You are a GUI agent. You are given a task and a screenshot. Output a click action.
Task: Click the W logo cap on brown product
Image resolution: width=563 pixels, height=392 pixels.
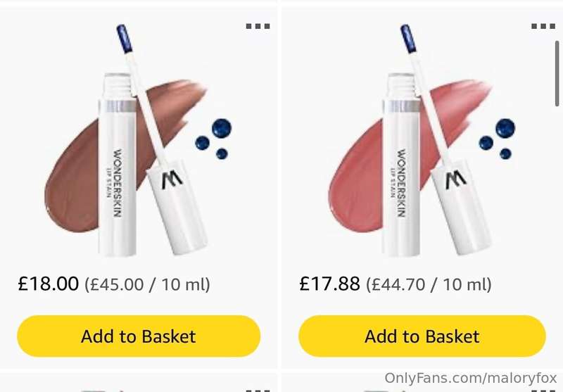point(177,206)
